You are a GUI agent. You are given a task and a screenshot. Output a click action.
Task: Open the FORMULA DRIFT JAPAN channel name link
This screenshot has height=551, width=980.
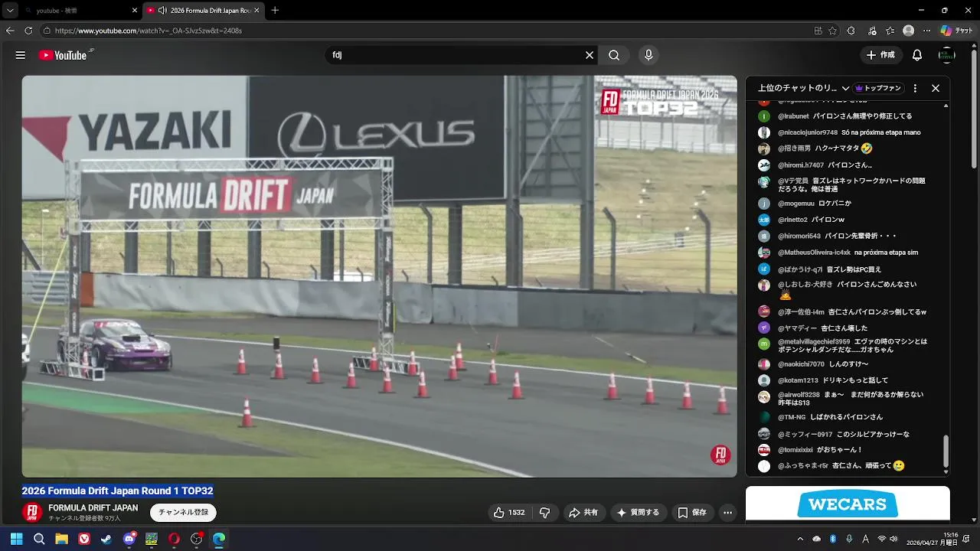pos(93,508)
